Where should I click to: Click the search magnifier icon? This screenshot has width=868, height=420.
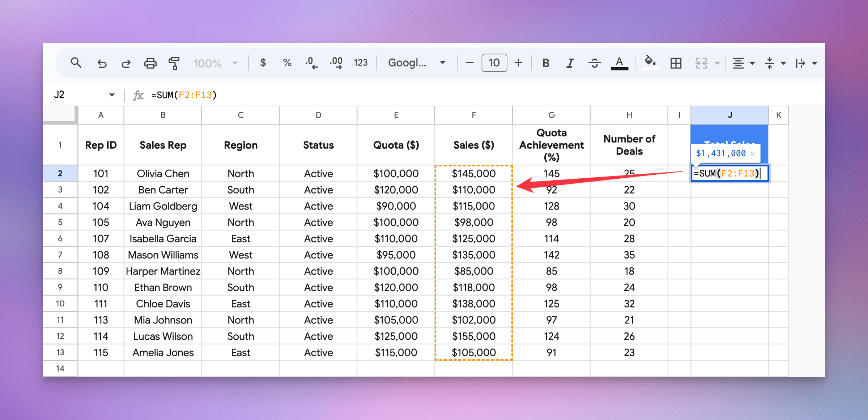76,63
